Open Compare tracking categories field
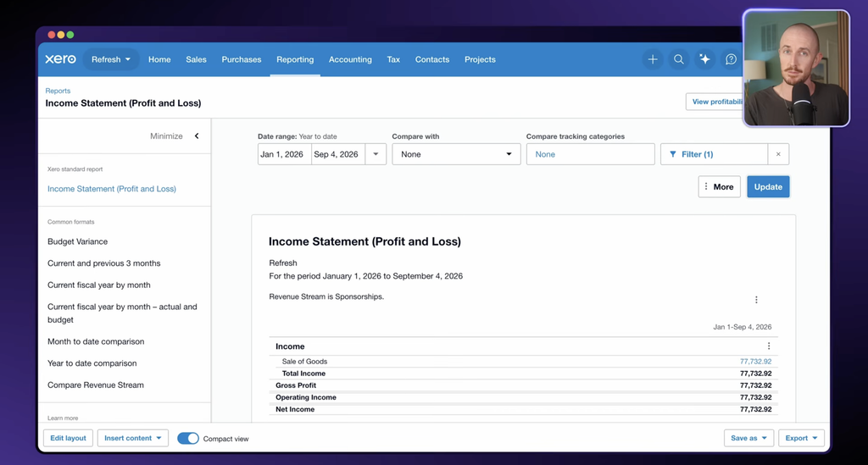Image resolution: width=868 pixels, height=465 pixels. tap(590, 154)
